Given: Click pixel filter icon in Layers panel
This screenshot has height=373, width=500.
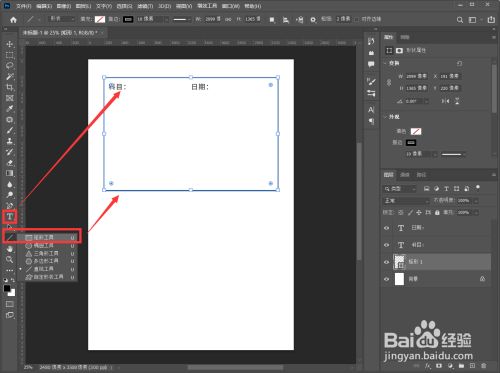Looking at the screenshot, I should click(x=426, y=189).
